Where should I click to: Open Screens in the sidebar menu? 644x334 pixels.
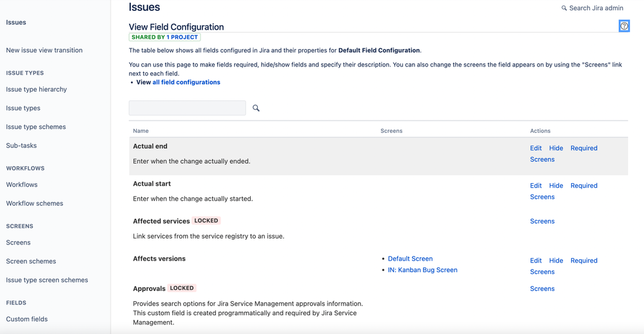coord(18,243)
